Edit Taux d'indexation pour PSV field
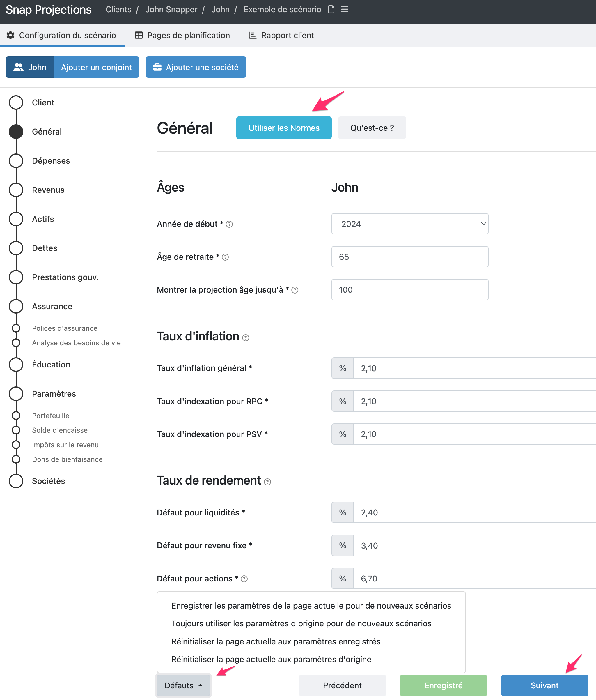The image size is (596, 700). 474,434
